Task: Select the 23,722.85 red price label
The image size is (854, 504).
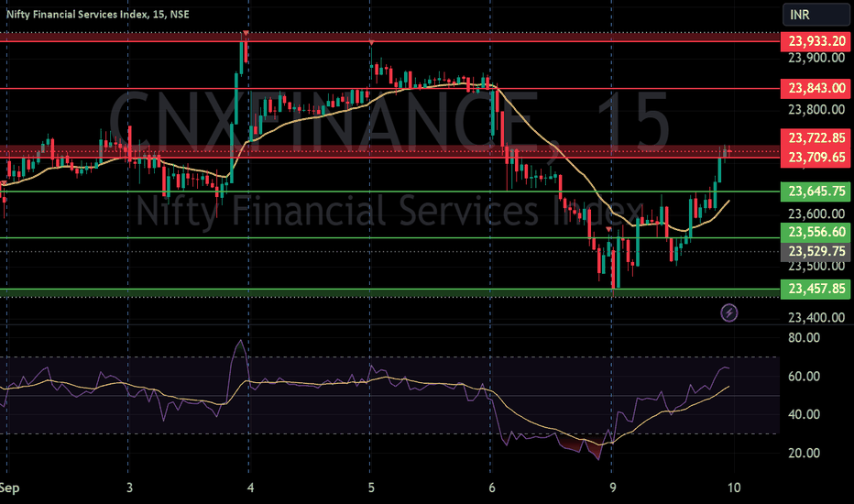Action: (x=816, y=137)
